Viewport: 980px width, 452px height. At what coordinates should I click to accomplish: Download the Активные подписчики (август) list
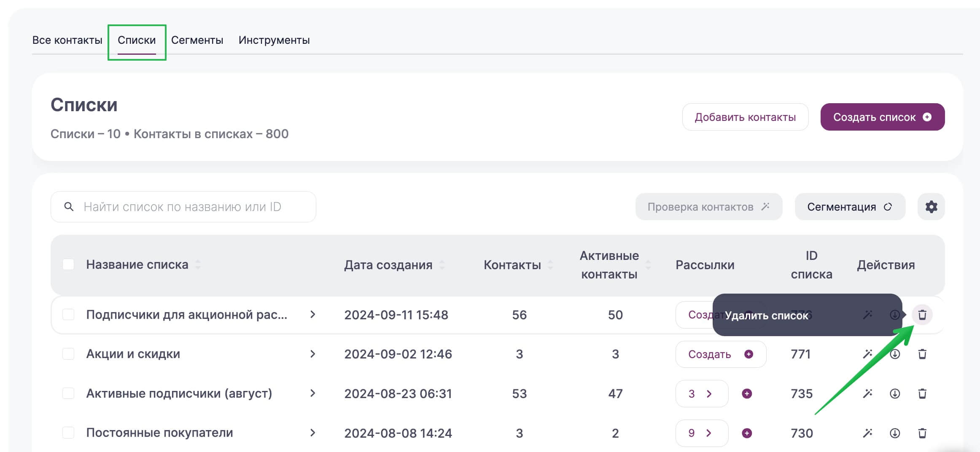(x=895, y=393)
